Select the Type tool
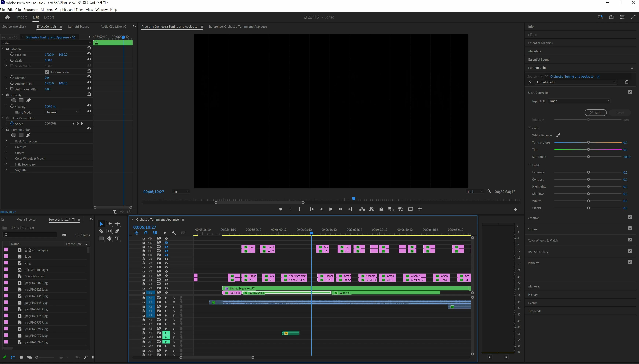The height and width of the screenshot is (364, 639). click(117, 239)
